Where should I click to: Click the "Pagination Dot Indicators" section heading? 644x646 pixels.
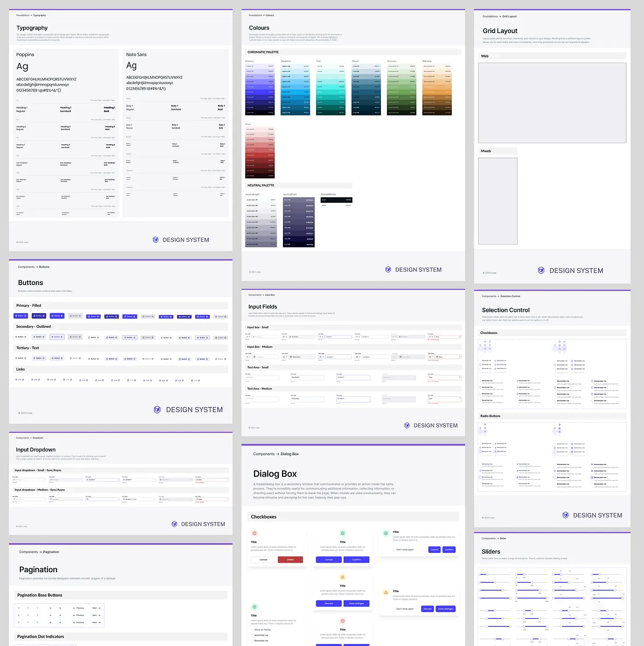(x=40, y=636)
